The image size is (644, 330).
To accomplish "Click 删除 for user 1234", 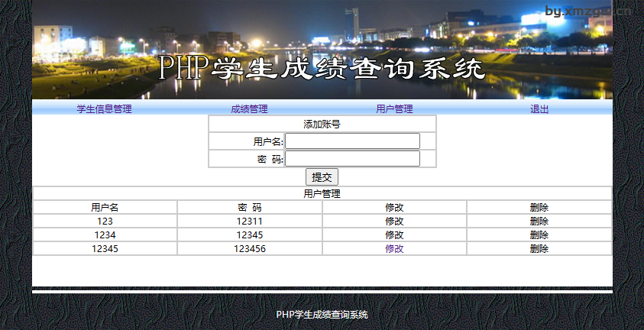I will tap(539, 235).
